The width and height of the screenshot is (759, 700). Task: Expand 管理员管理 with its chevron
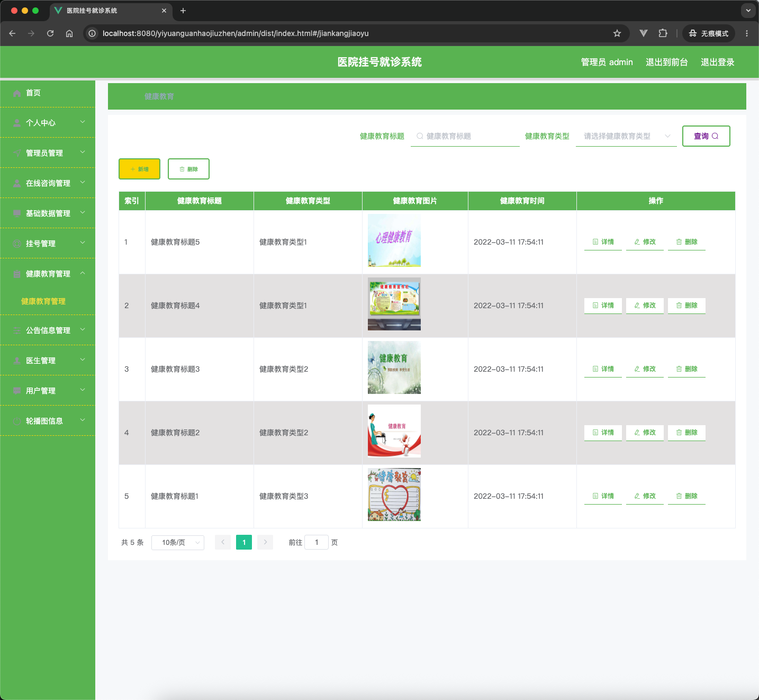83,152
